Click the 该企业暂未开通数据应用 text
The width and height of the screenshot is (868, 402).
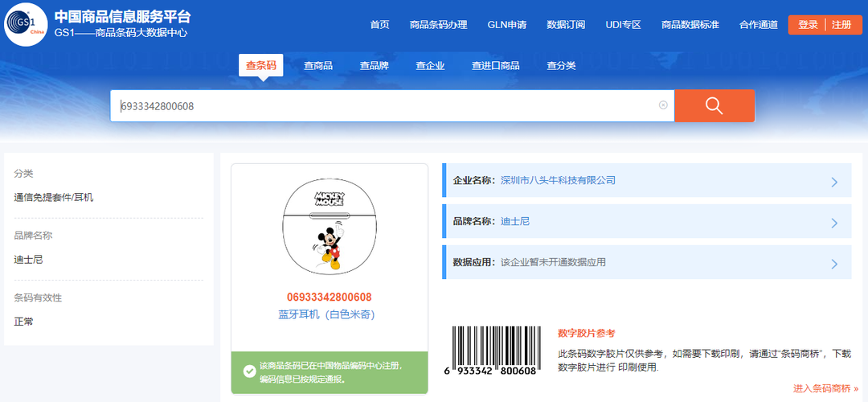coord(553,262)
